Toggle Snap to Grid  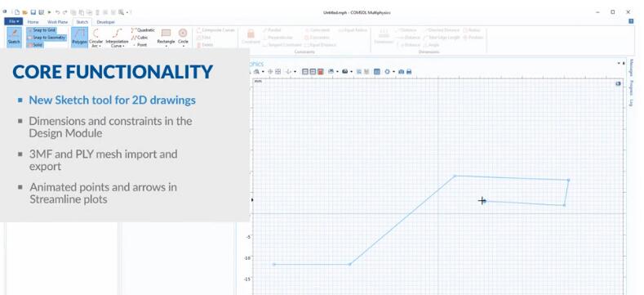point(42,30)
